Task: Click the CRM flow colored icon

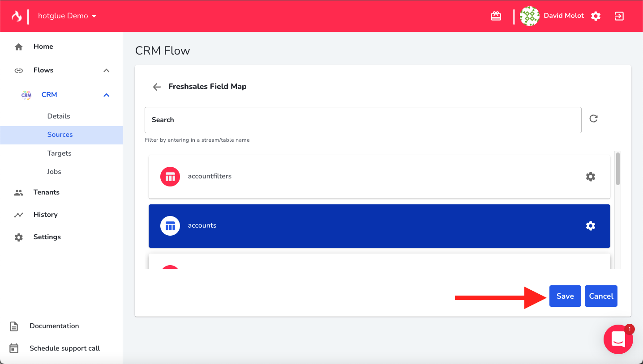Action: click(x=26, y=95)
